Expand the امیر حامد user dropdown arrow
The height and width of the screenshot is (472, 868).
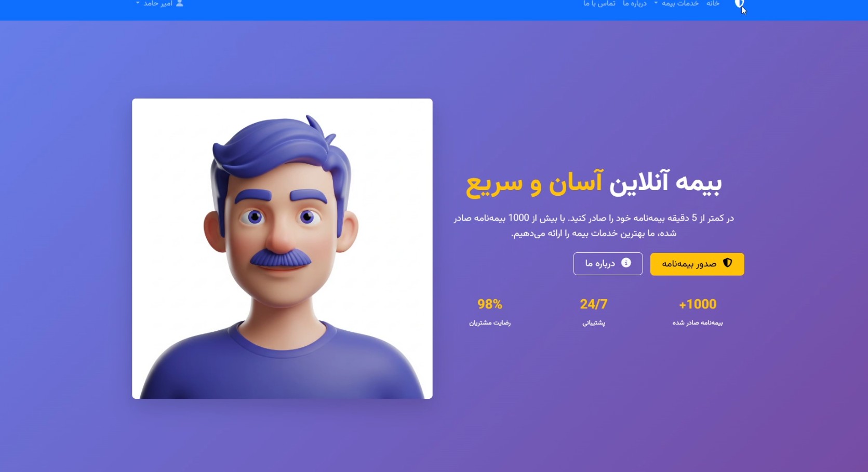(x=138, y=3)
